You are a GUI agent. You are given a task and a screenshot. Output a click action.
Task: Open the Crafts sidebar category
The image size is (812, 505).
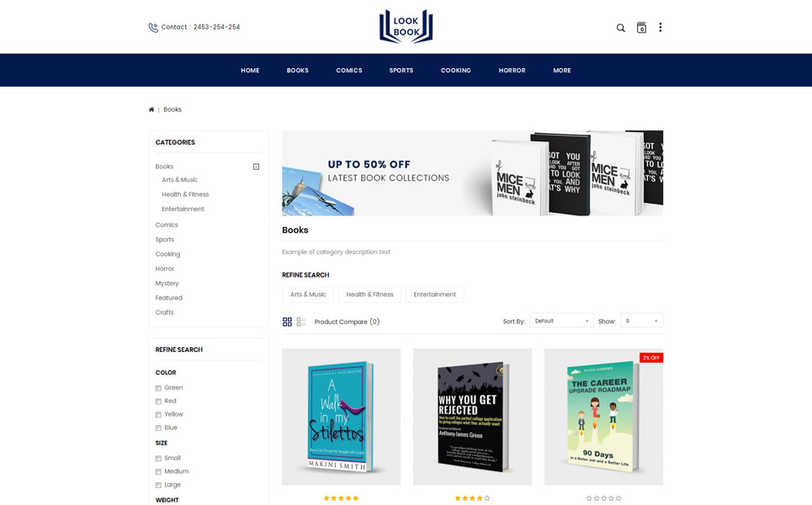pyautogui.click(x=165, y=312)
